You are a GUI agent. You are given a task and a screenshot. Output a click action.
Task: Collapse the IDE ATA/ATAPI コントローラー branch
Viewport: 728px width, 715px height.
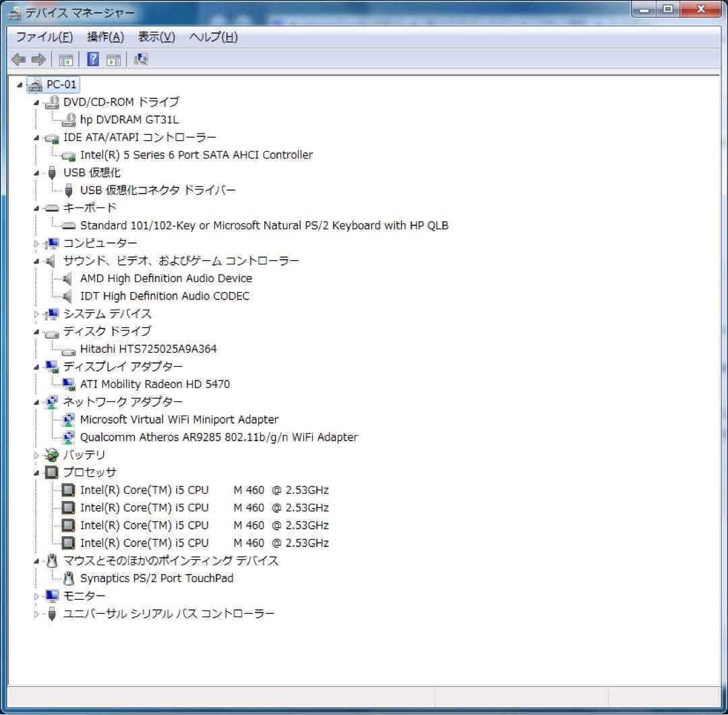pyautogui.click(x=36, y=138)
